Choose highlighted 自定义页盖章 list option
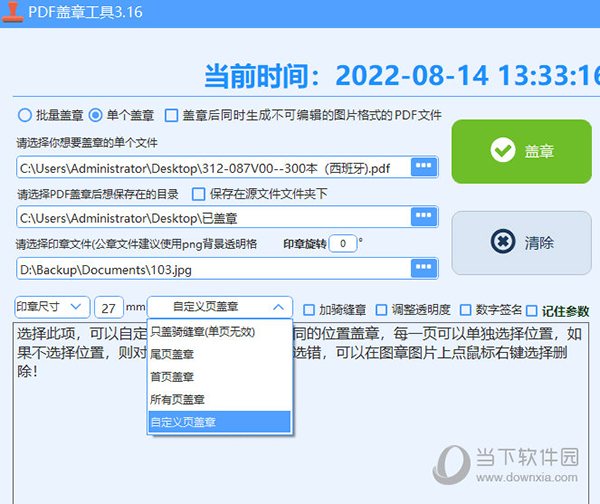Screen dimensions: 600x504 pyautogui.click(x=220, y=422)
